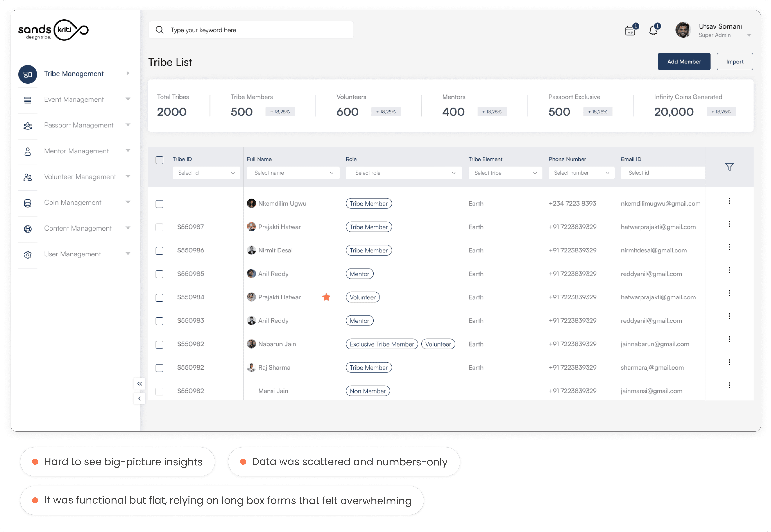
Task: Open the Select role dropdown
Action: pos(404,173)
